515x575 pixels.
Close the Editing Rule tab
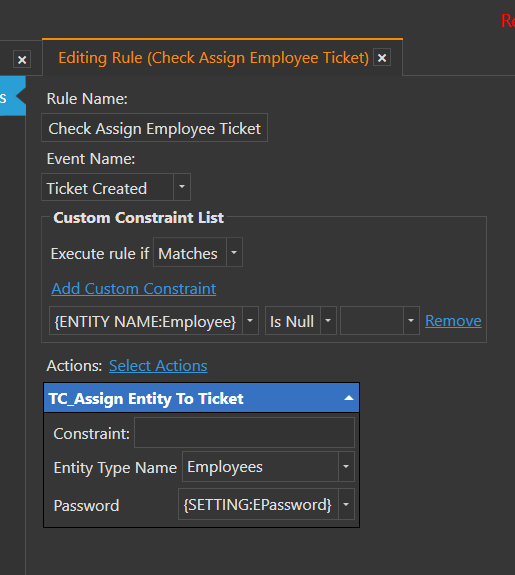382,58
